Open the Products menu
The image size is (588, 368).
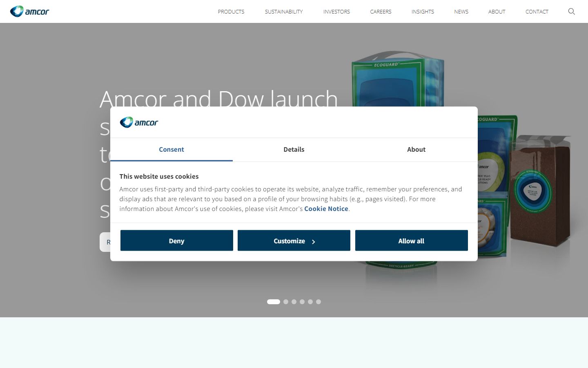pos(231,11)
